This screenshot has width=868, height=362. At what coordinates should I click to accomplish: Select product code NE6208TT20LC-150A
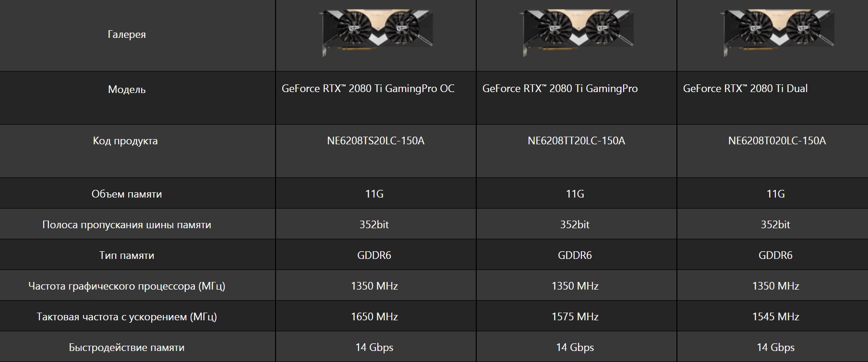point(576,141)
